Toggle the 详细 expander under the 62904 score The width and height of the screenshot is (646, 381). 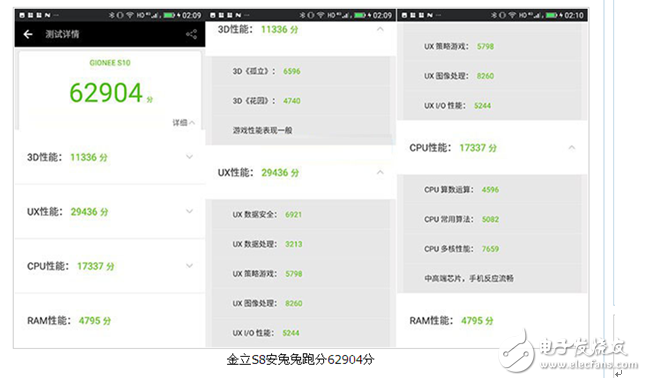pos(183,122)
